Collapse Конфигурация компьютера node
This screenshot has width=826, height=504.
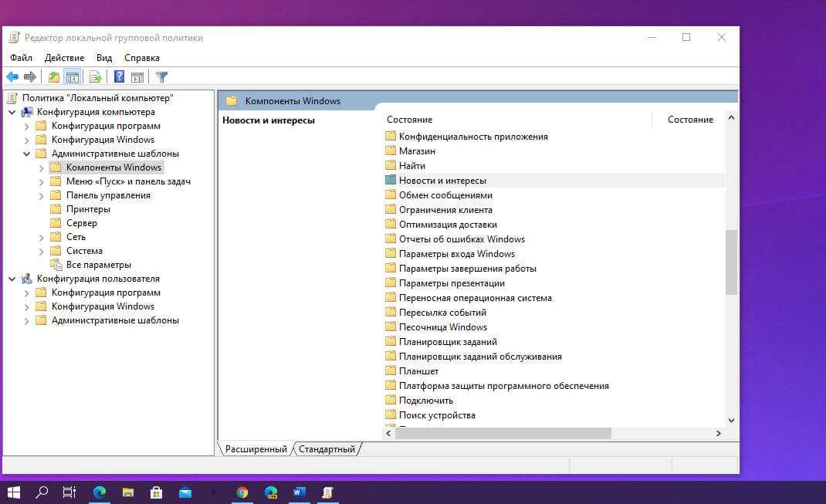tap(12, 112)
